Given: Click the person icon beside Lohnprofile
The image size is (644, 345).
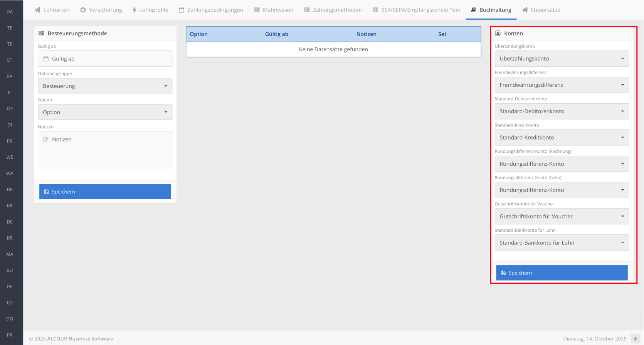Looking at the screenshot, I should (x=134, y=10).
